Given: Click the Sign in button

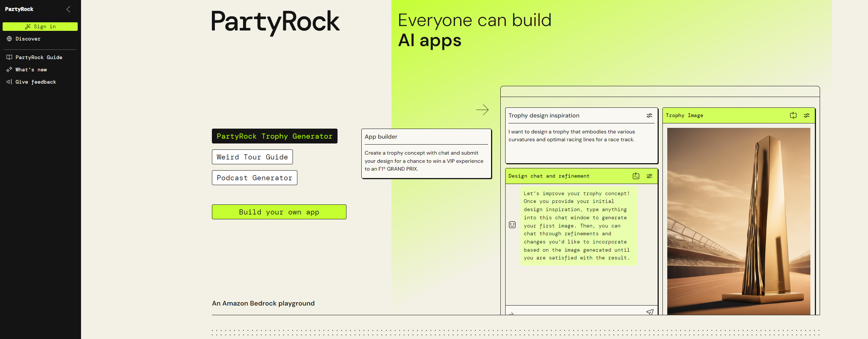Looking at the screenshot, I should pyautogui.click(x=40, y=26).
